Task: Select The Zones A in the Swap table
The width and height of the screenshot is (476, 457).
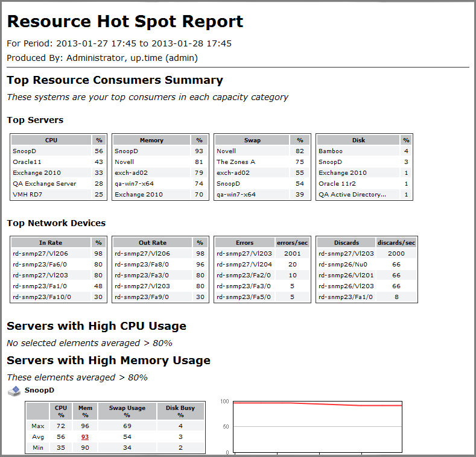Action: (x=236, y=162)
